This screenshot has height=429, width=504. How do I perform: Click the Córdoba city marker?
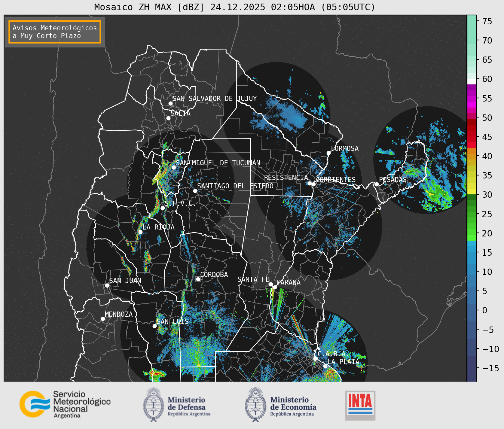point(198,279)
